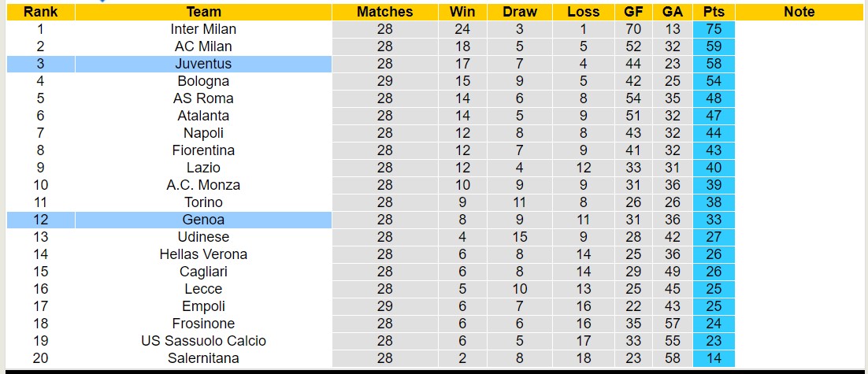Open the US Sassuolo Calcio entry

tap(203, 341)
